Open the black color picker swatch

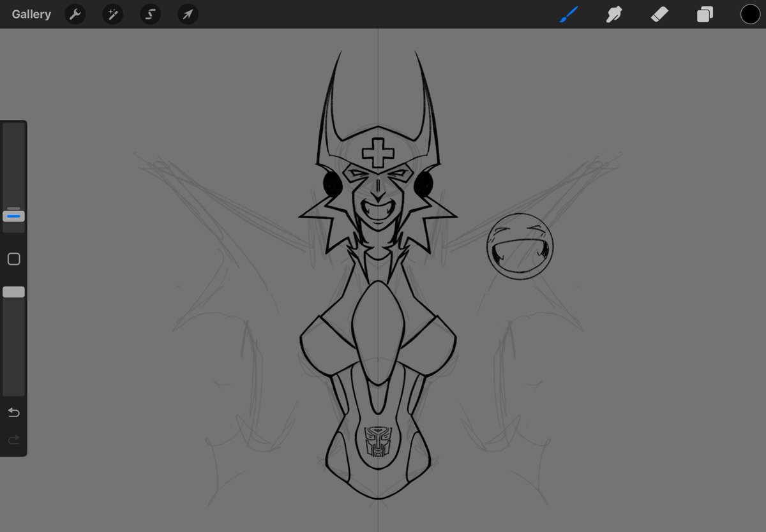pos(750,14)
